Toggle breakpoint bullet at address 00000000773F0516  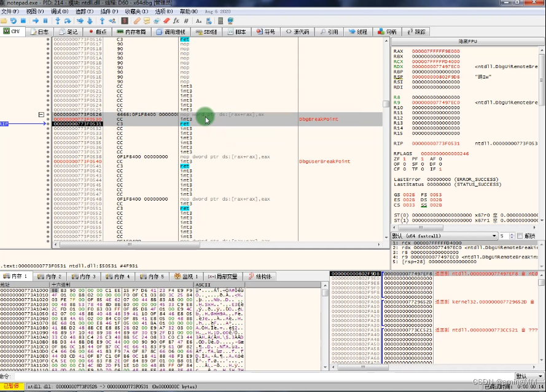click(48, 39)
